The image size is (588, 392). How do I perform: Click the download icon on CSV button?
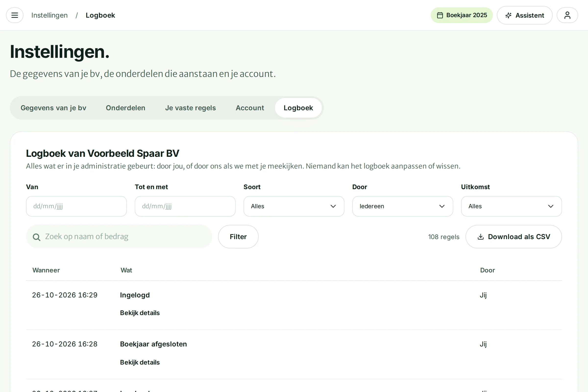480,237
